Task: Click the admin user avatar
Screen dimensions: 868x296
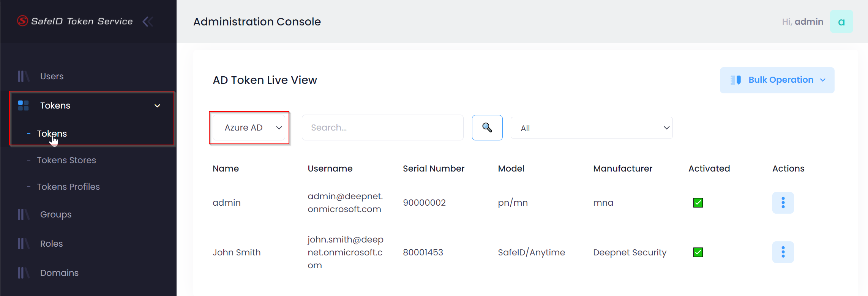Action: [x=841, y=22]
